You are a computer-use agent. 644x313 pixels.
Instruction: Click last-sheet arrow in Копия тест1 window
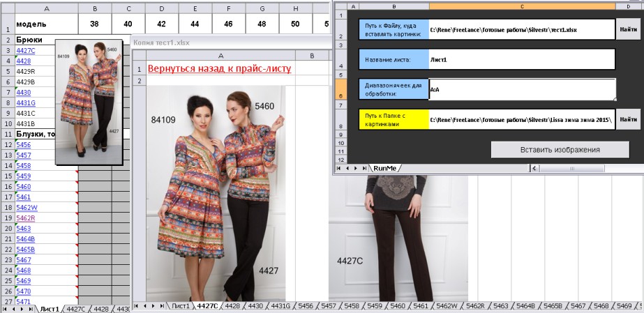click(163, 305)
